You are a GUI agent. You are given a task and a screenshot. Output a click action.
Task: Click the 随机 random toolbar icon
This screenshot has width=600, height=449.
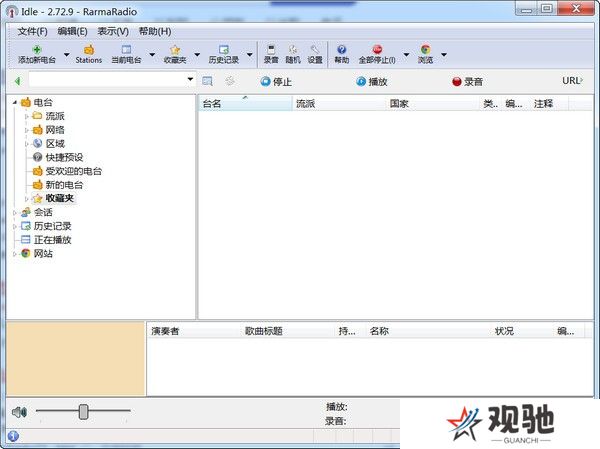coord(293,49)
